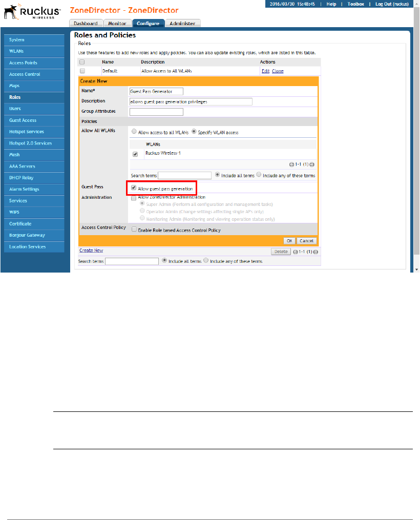Enable Allow ZoneDirector Administration
The image size is (420, 520).
point(134,198)
